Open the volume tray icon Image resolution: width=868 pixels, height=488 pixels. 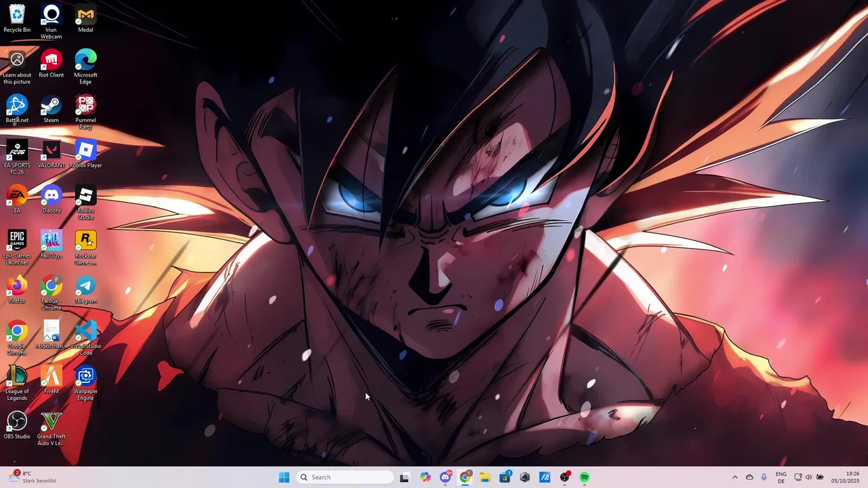point(808,477)
